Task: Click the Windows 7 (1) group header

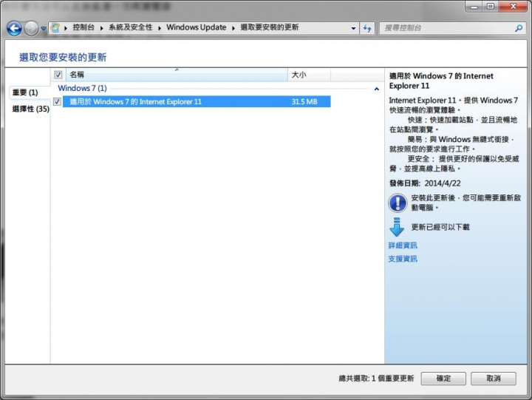Action: (82, 88)
